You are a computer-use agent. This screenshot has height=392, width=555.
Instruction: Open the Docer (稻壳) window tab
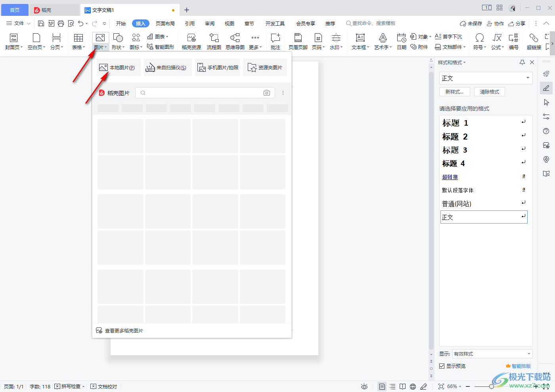[x=54, y=10]
